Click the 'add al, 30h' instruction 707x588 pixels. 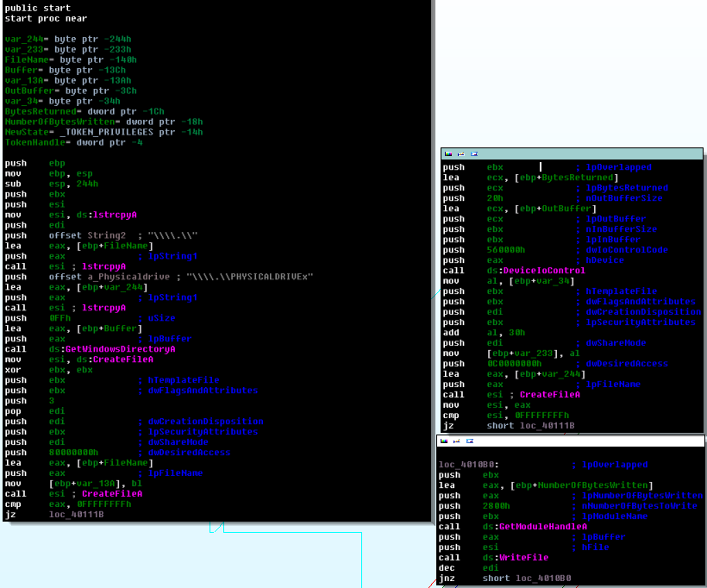click(484, 334)
